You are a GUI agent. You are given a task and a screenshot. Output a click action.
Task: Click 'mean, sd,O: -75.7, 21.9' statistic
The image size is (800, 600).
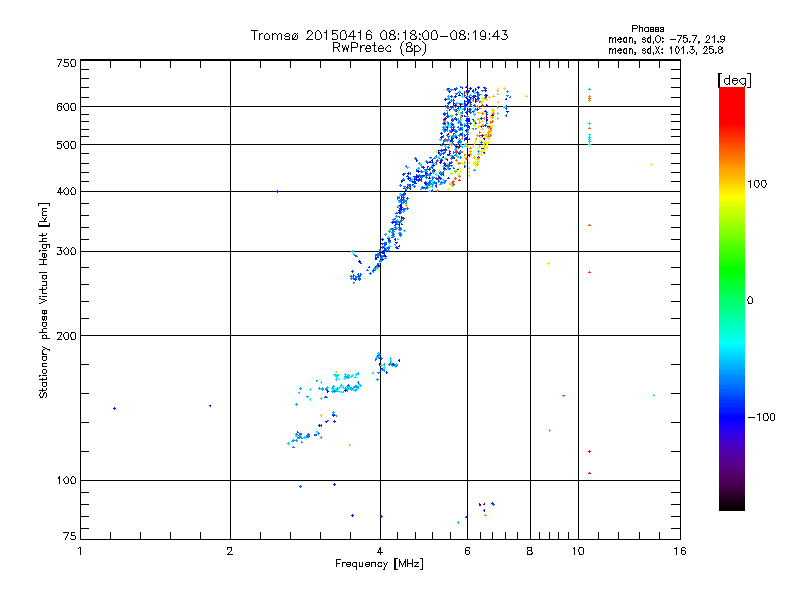(x=666, y=39)
